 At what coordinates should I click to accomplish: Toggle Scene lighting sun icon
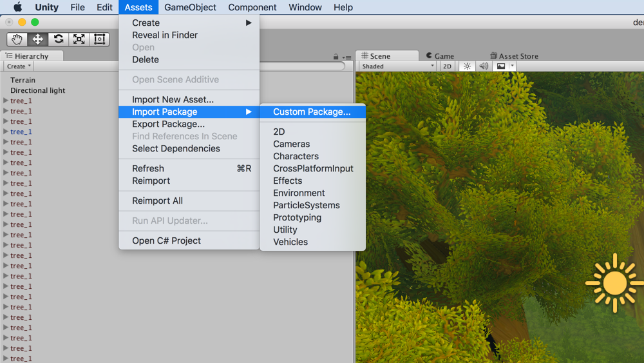coord(467,66)
